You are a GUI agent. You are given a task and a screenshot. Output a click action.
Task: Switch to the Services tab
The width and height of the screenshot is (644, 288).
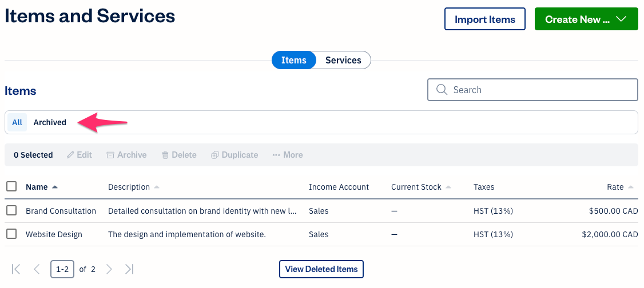pyautogui.click(x=343, y=60)
